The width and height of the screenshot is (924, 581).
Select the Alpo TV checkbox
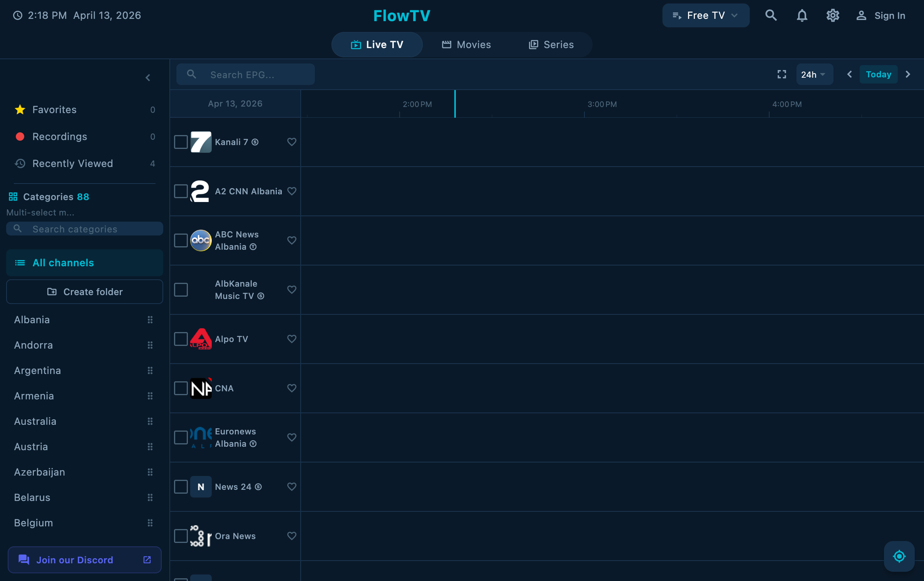(181, 339)
